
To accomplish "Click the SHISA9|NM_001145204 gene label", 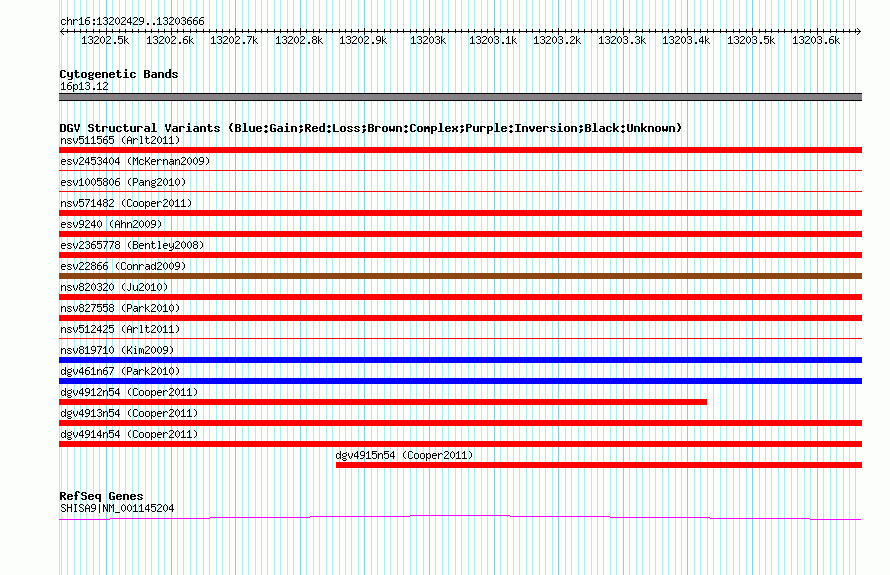I will [x=117, y=509].
